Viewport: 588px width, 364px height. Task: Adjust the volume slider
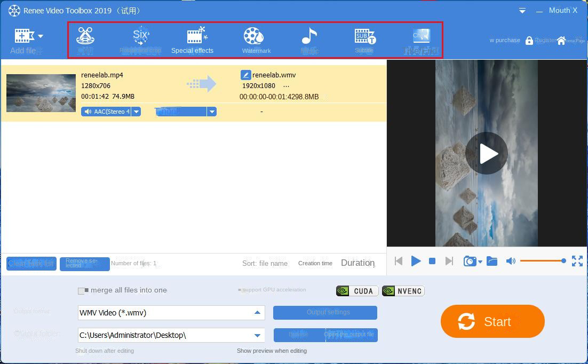point(543,261)
